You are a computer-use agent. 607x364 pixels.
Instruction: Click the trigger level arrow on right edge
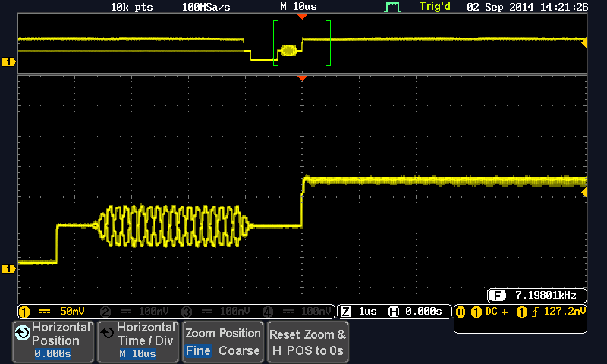[x=583, y=193]
